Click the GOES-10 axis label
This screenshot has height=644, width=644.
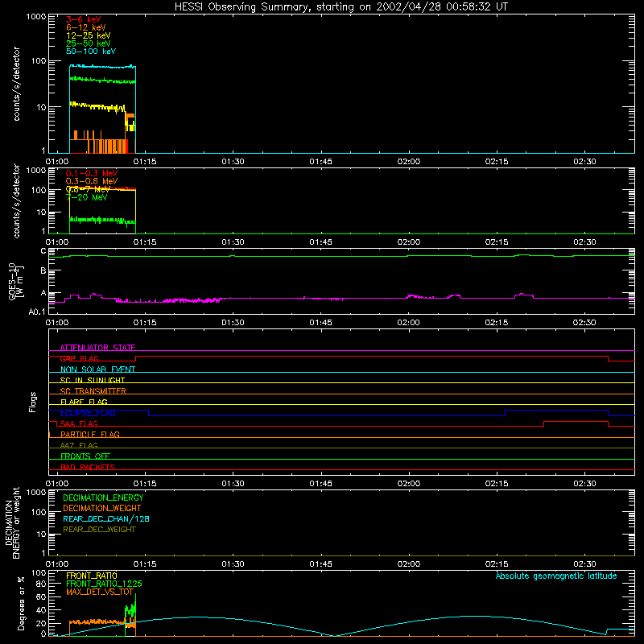[x=12, y=281]
